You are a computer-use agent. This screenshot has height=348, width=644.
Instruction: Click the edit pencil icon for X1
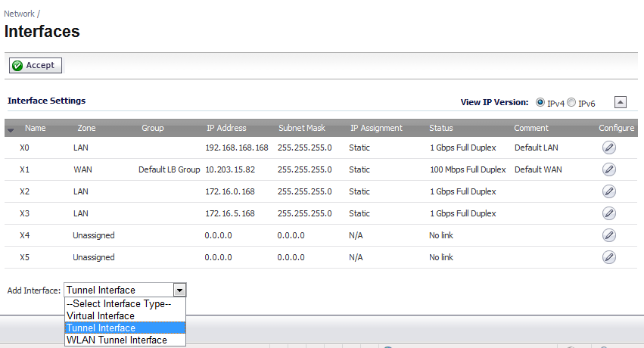click(608, 169)
